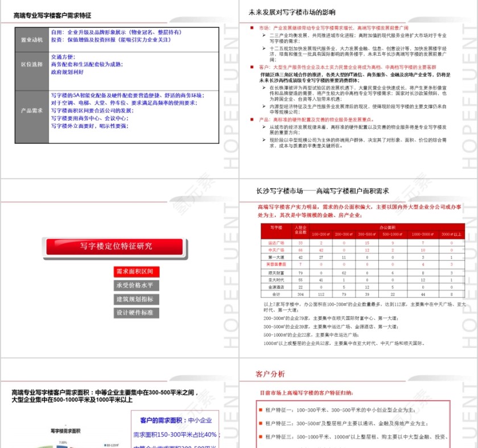Click the red bullet icon before 产品 section
Viewport: 478px width, 448px height.
[252, 119]
